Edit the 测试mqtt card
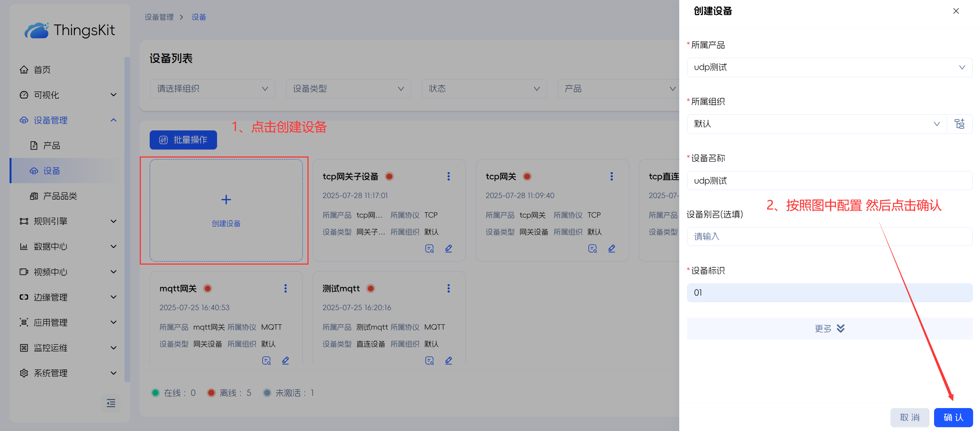The width and height of the screenshot is (980, 431). (449, 361)
